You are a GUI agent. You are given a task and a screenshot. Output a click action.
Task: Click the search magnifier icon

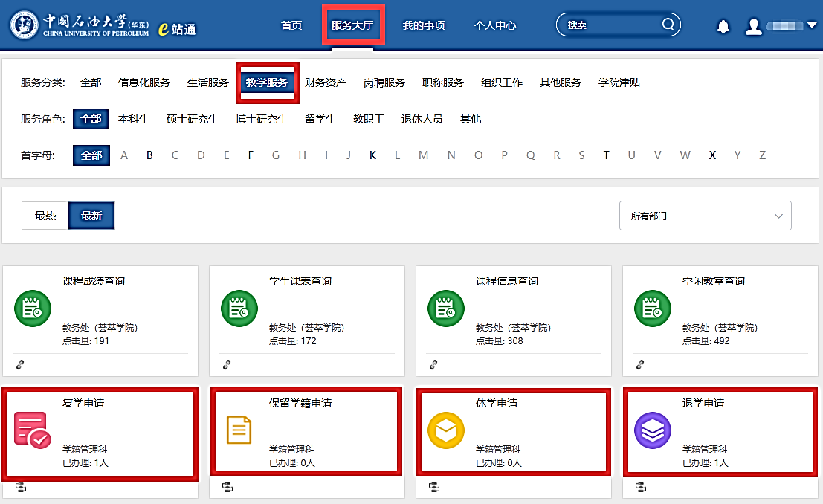point(668,25)
